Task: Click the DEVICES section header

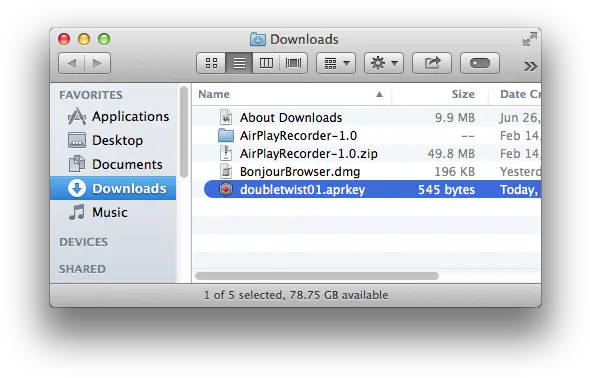Action: pyautogui.click(x=84, y=242)
